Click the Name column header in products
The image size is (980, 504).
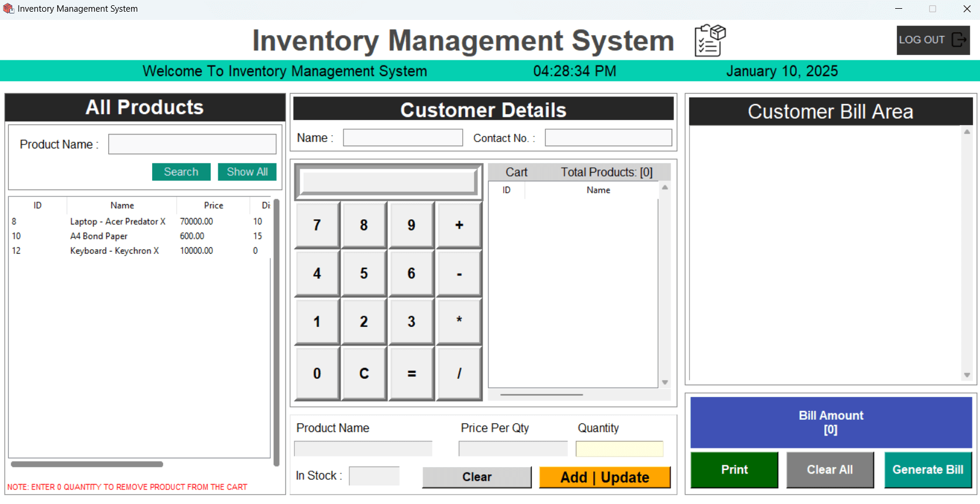pyautogui.click(x=122, y=205)
